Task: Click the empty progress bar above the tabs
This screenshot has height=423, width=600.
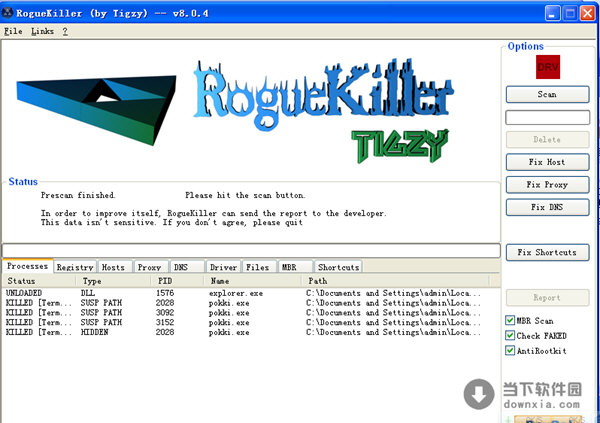Action: (x=251, y=251)
